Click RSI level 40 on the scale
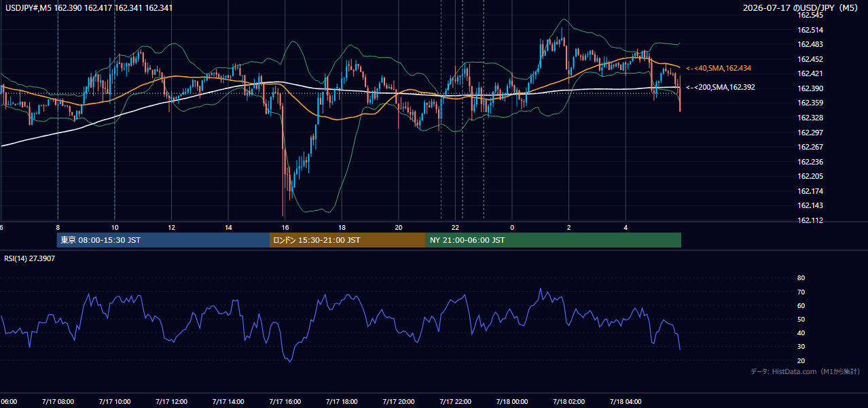This screenshot has height=408, width=868. (x=801, y=333)
